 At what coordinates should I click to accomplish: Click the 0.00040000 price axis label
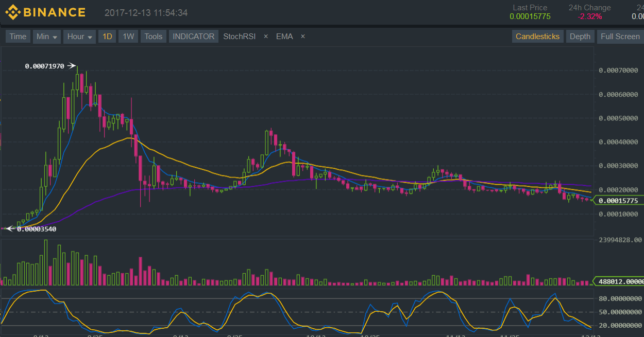click(x=618, y=142)
